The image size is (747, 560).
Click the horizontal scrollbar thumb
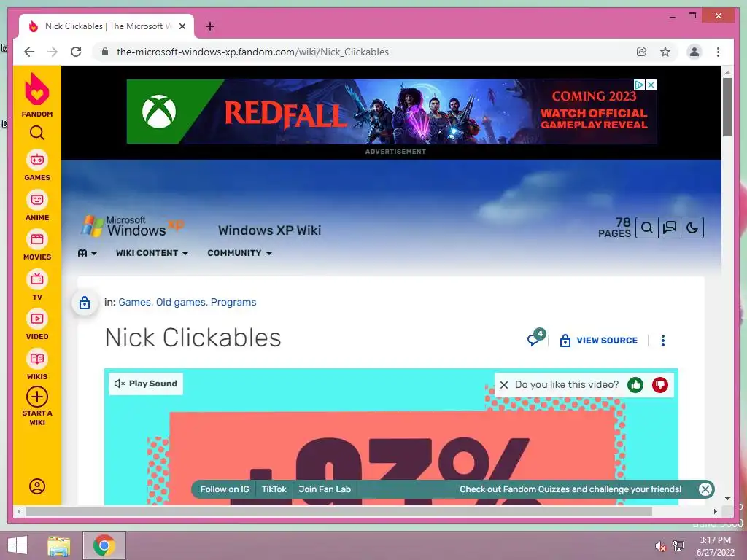[338, 511]
